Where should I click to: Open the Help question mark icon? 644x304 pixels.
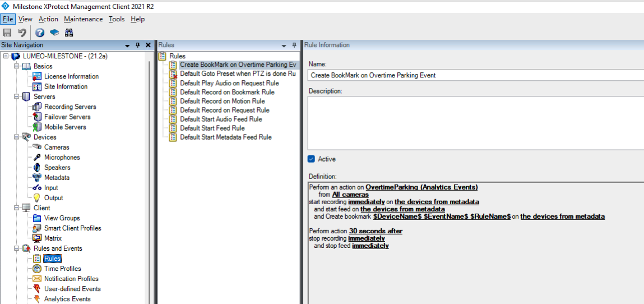[40, 33]
